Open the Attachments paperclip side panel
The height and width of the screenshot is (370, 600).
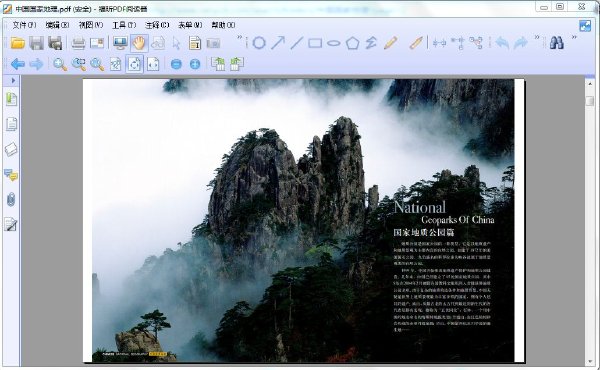tap(11, 200)
